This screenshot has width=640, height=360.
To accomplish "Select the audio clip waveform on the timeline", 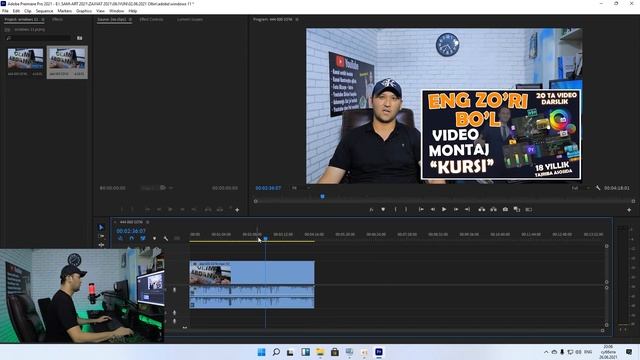I will pyautogui.click(x=252, y=297).
